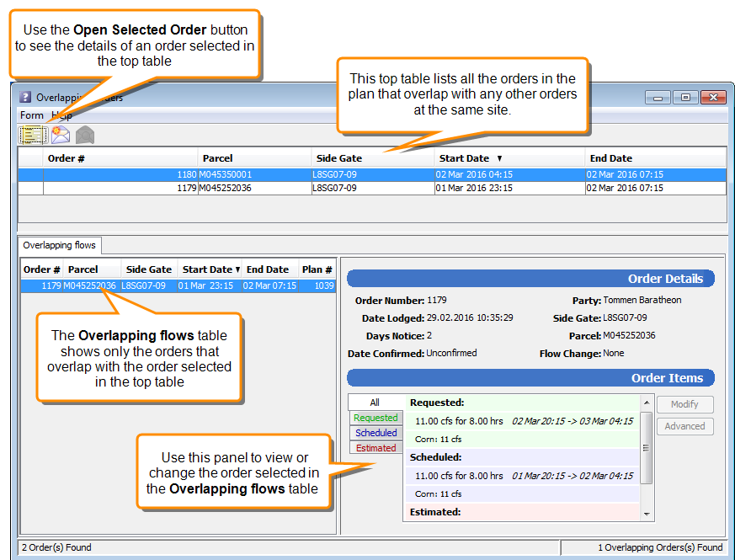Enable the Estimated filter view
The image size is (735, 560).
(x=375, y=448)
